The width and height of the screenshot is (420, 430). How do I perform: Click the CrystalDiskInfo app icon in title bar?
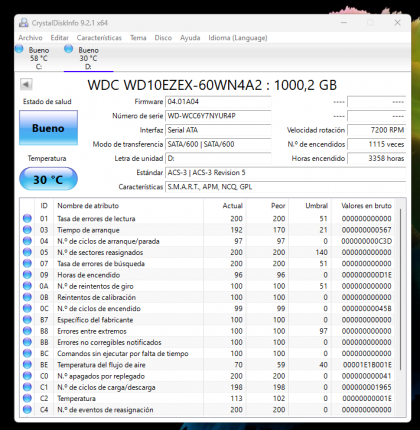click(x=24, y=23)
